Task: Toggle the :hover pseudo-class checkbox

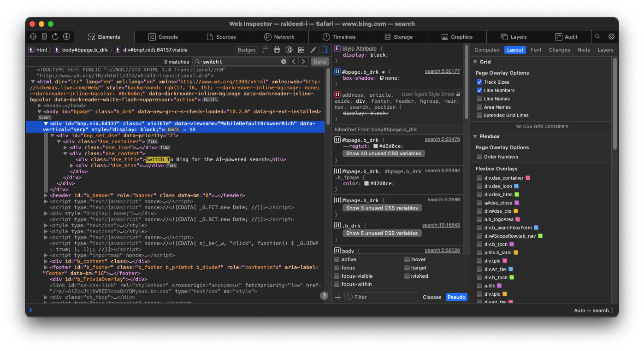Action: (407, 259)
